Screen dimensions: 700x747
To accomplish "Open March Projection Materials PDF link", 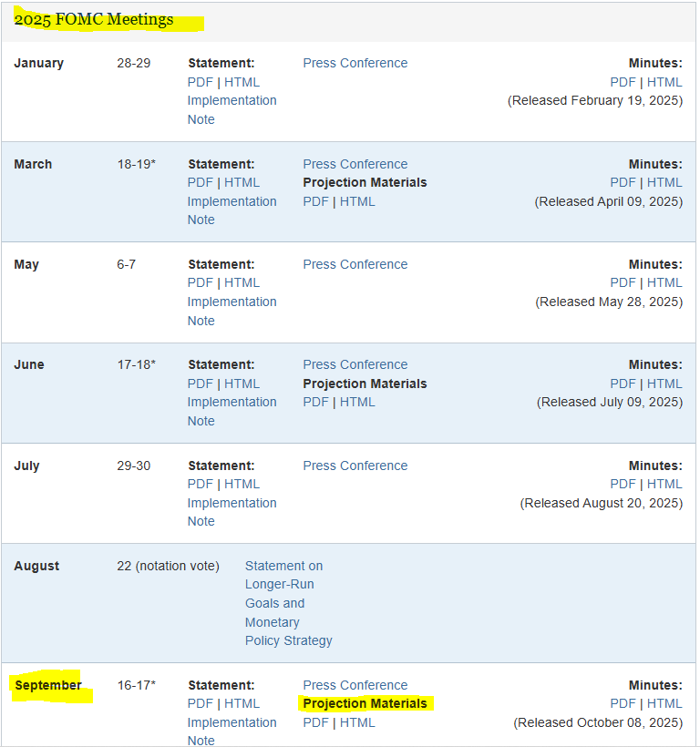I will tap(316, 201).
